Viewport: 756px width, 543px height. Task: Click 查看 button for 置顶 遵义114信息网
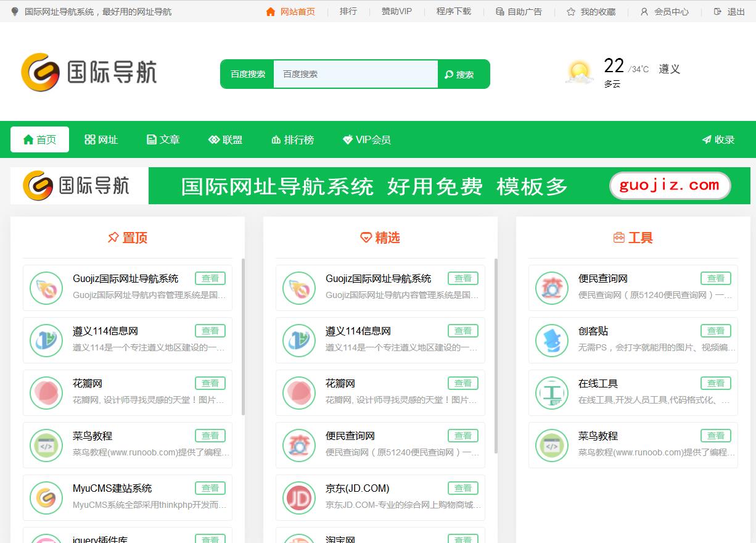[x=210, y=331]
